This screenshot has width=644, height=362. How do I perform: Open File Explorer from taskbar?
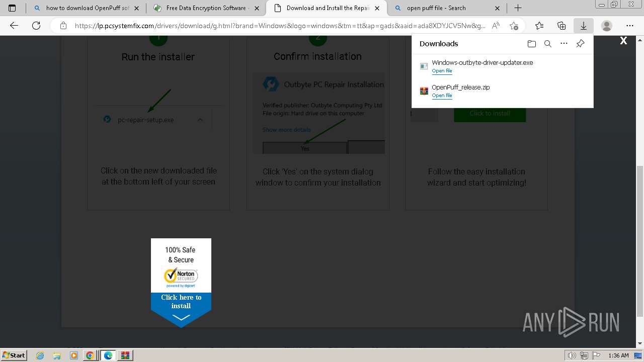(x=57, y=355)
